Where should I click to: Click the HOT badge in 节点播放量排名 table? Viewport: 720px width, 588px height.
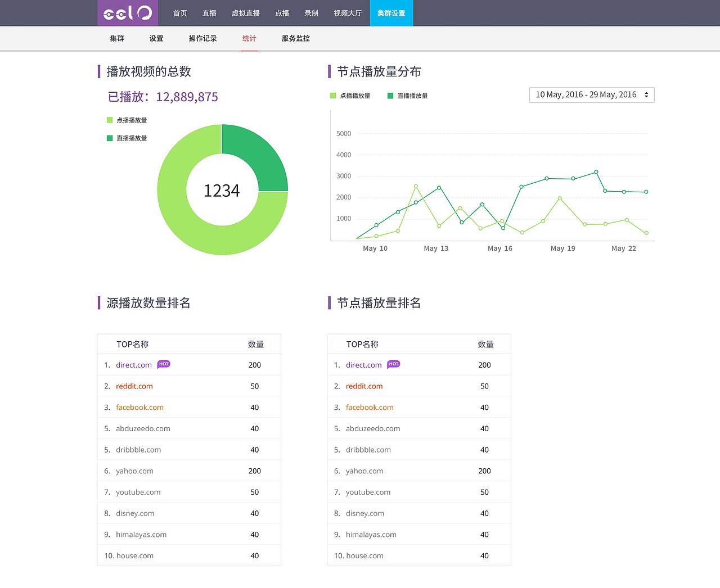point(393,364)
